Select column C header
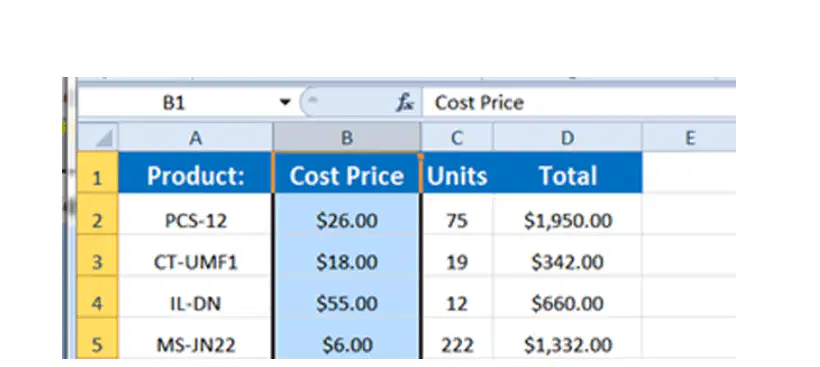Viewport: 820px width, 367px height. tap(457, 138)
